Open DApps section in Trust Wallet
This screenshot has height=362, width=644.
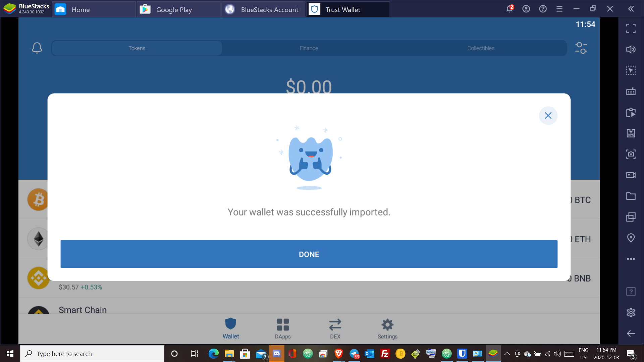(283, 329)
